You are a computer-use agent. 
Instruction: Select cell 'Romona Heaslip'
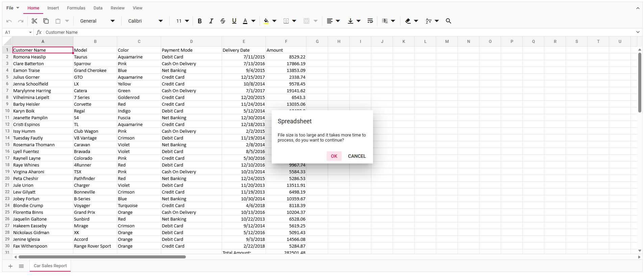[x=43, y=57]
